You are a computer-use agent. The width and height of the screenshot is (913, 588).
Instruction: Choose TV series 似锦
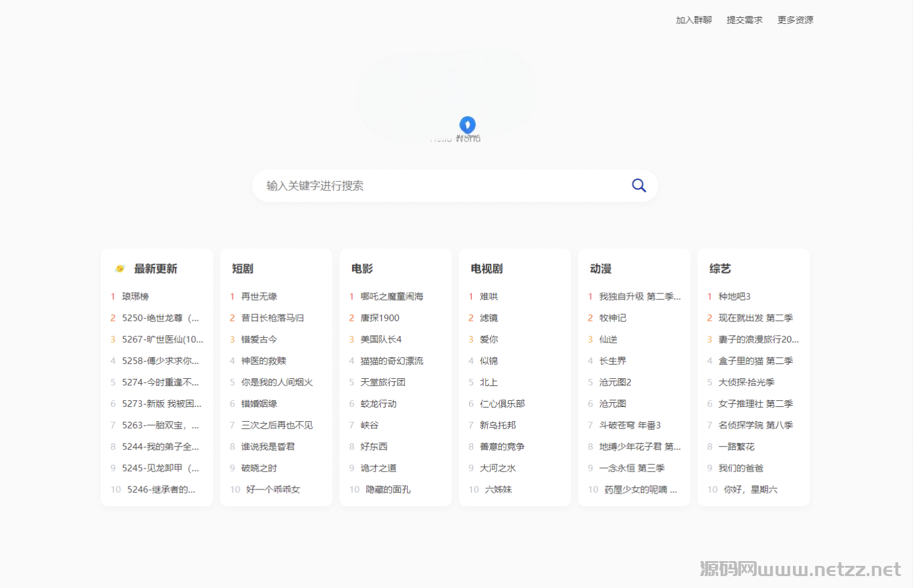[489, 361]
